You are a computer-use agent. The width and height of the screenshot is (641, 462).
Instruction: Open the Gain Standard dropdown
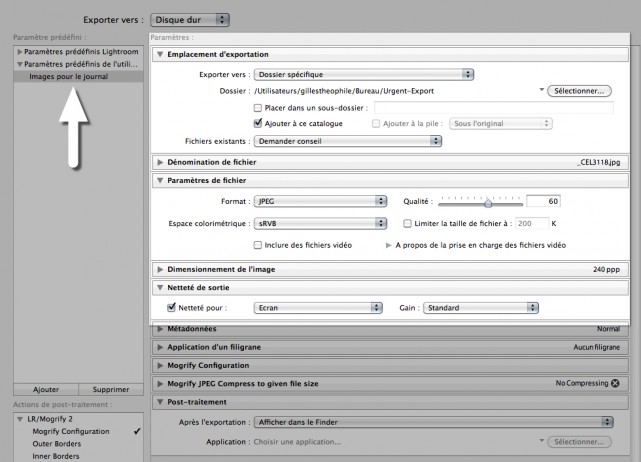(481, 308)
